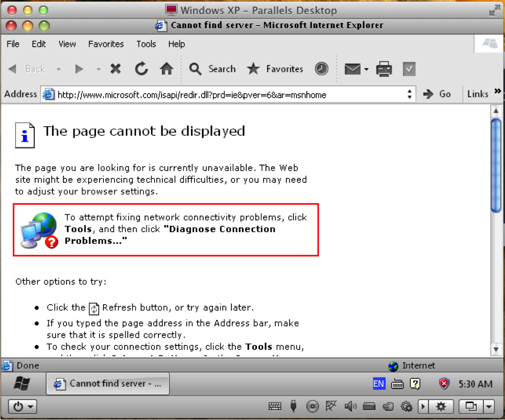Click the address URL field
Image resolution: width=505 pixels, height=420 pixels.
tap(229, 95)
